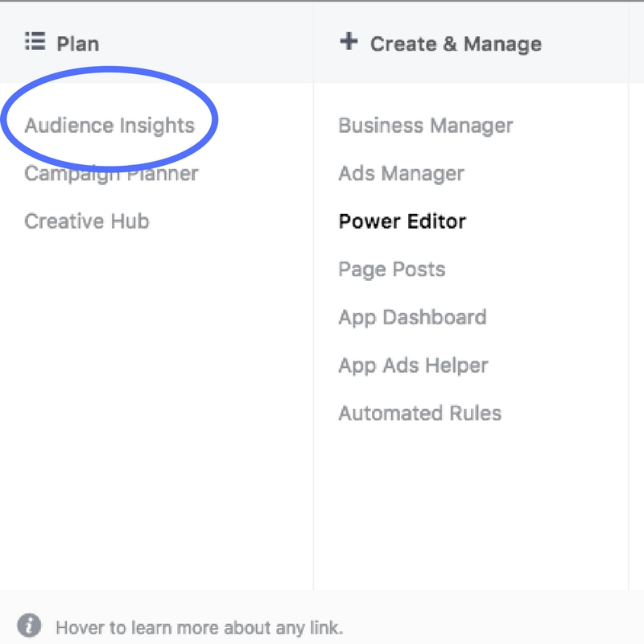Viewport: 644px width, 644px height.
Task: Select Power Editor
Action: tap(402, 221)
